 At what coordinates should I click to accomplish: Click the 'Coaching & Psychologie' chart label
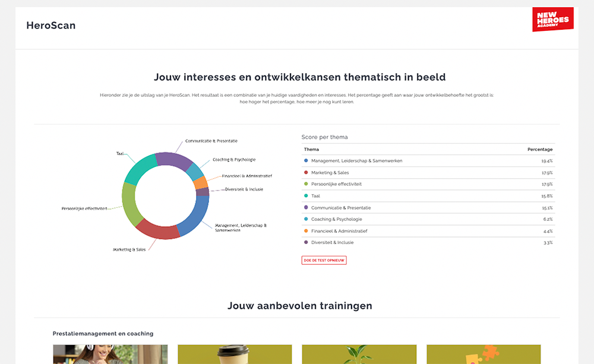[x=234, y=160]
